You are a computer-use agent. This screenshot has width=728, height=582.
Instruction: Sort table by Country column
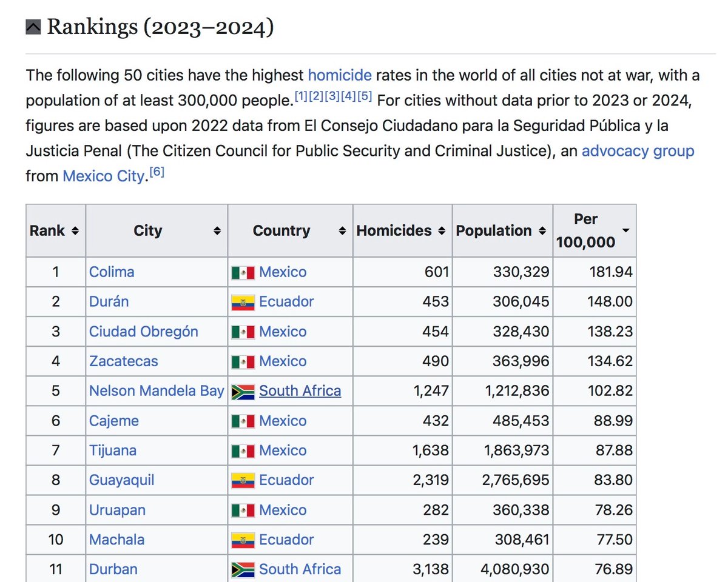[x=343, y=231]
